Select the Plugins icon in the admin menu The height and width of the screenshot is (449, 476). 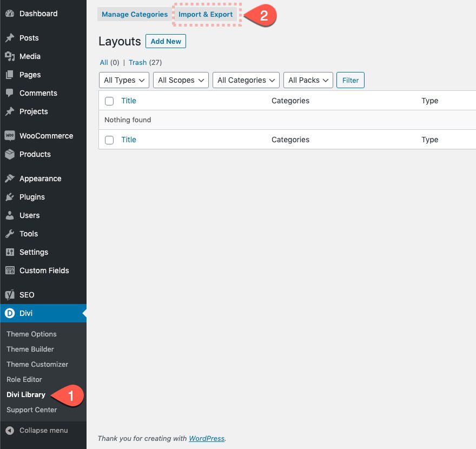[x=11, y=197]
